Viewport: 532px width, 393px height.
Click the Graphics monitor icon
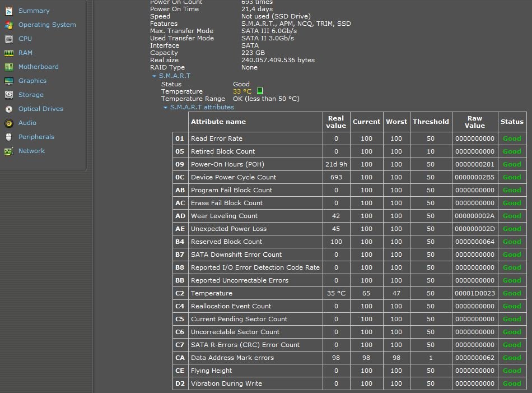(x=8, y=81)
